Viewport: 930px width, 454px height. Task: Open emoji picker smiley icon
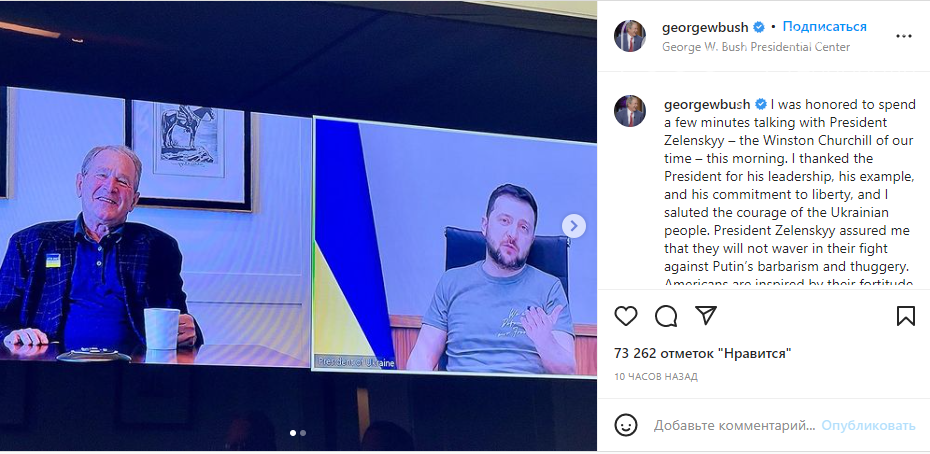pos(626,425)
